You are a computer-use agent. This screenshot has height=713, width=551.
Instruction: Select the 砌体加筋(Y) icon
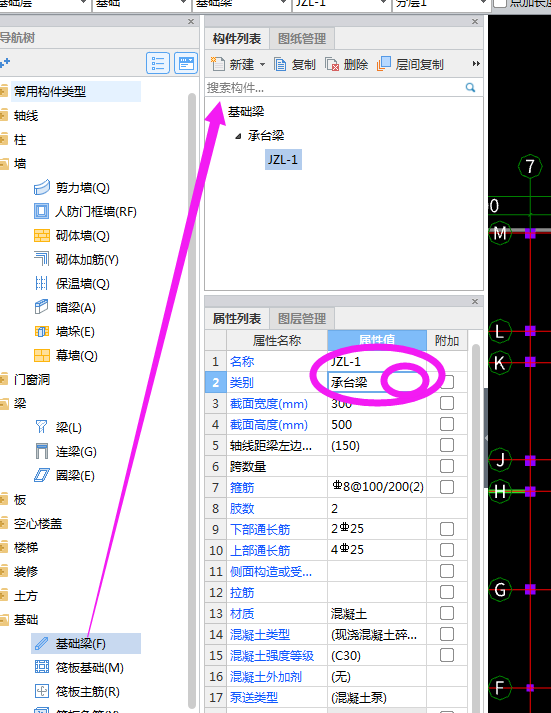[x=42, y=259]
